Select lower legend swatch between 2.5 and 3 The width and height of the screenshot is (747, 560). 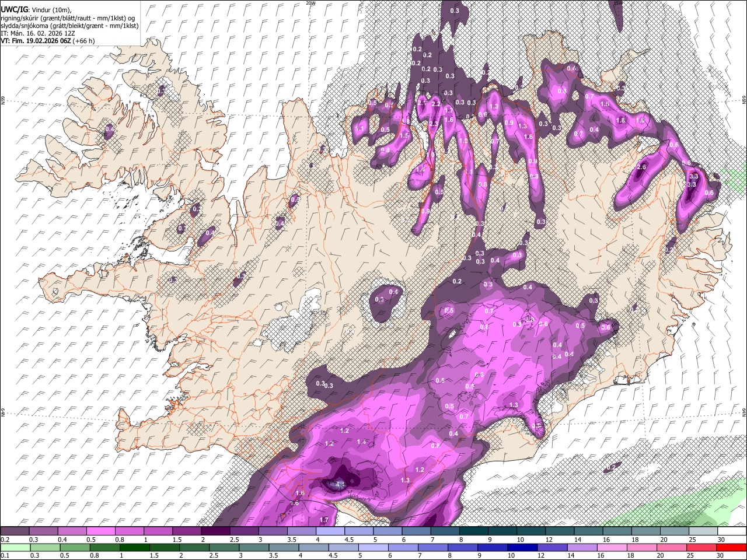tap(223, 547)
